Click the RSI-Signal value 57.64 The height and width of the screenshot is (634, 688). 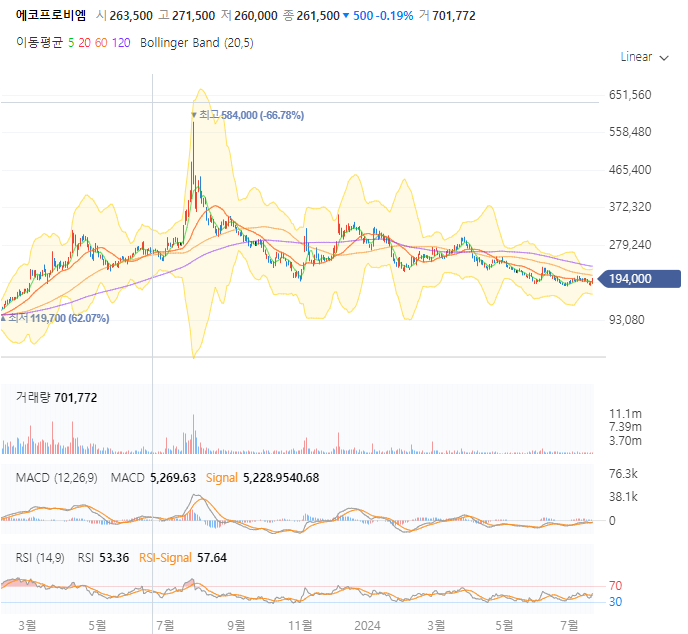212,558
